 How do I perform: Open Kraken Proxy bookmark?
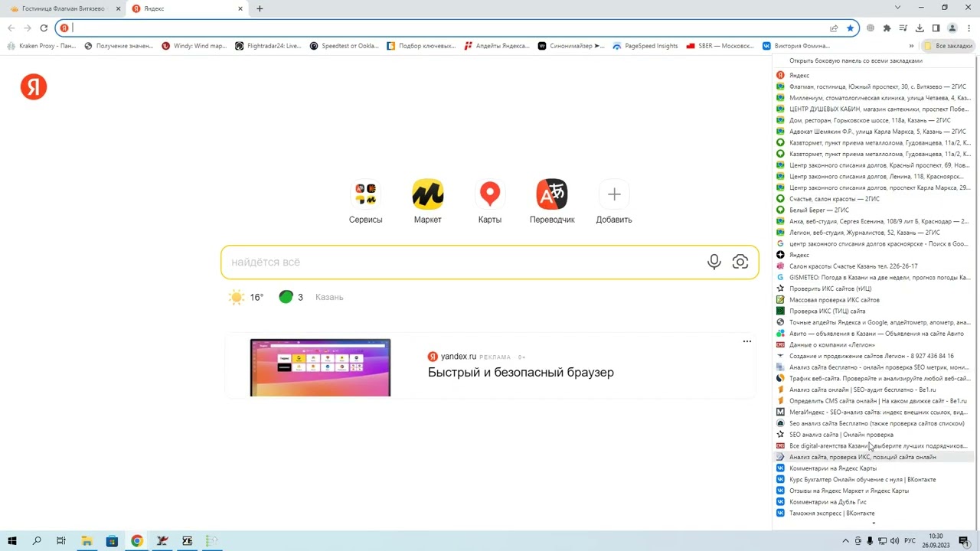[42, 46]
